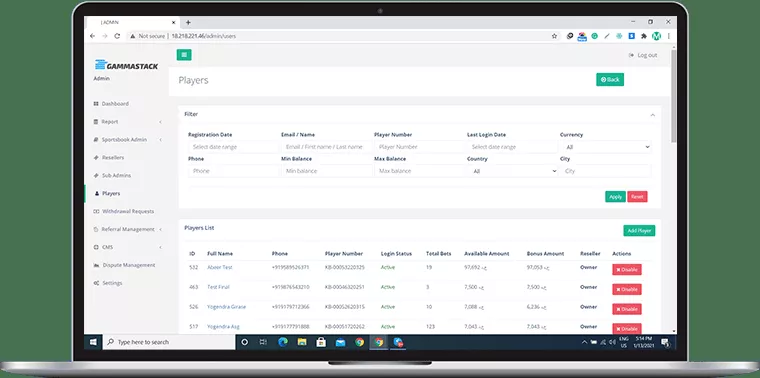This screenshot has width=760, height=378.
Task: Focus the Max Balance field
Action: tap(419, 171)
